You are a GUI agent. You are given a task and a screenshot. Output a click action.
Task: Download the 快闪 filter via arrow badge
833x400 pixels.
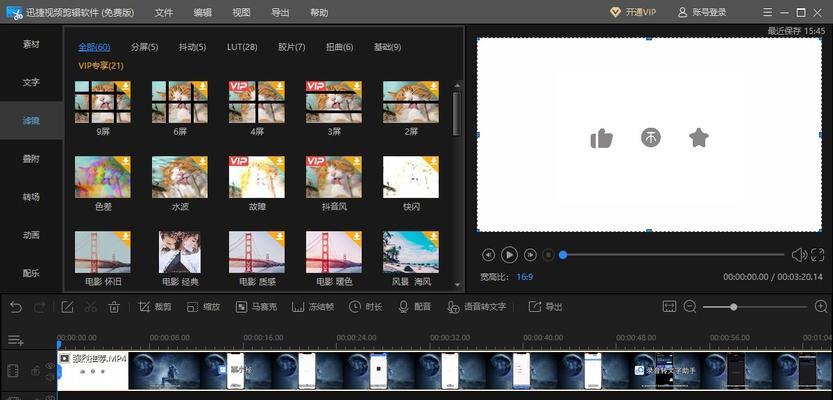click(x=434, y=161)
